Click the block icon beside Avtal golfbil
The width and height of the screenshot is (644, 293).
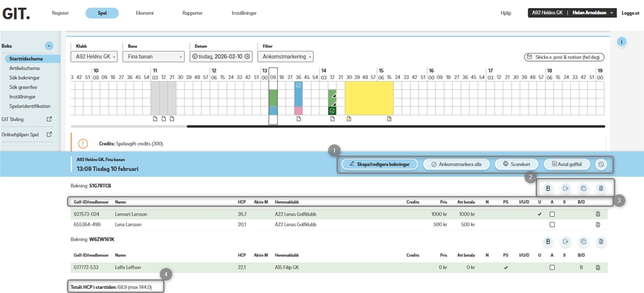(601, 164)
